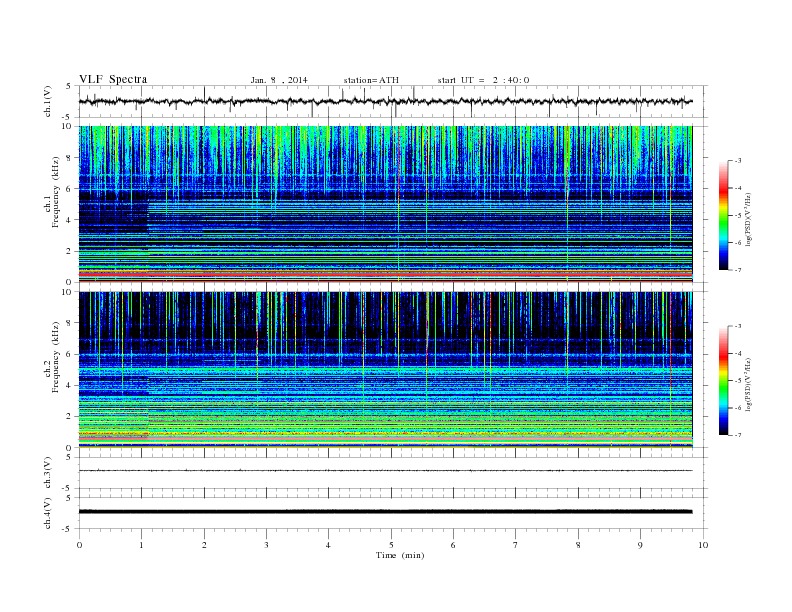This screenshot has height=612, width=792.
Task: Click the "VLF Spectra" plot title
Action: [x=113, y=79]
